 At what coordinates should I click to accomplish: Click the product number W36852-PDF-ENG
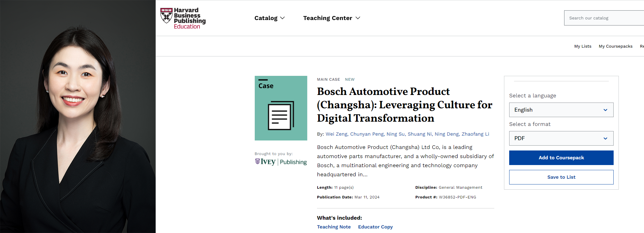click(457, 197)
